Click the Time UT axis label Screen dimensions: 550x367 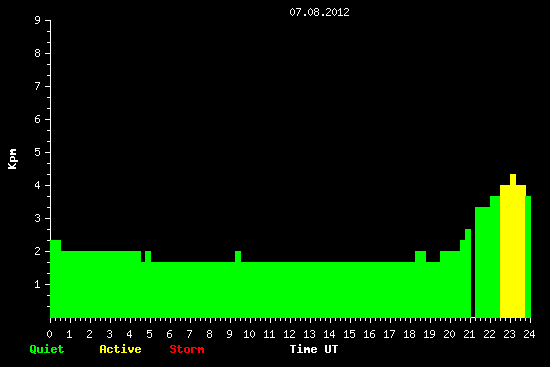pos(314,349)
